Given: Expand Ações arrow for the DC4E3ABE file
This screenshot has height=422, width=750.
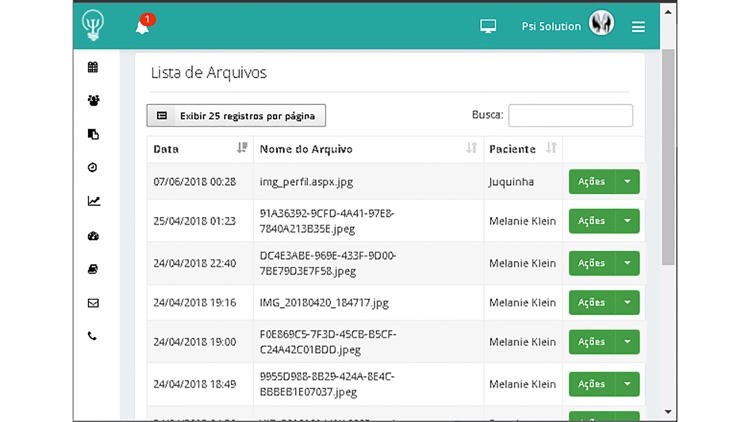Looking at the screenshot, I should [x=627, y=263].
